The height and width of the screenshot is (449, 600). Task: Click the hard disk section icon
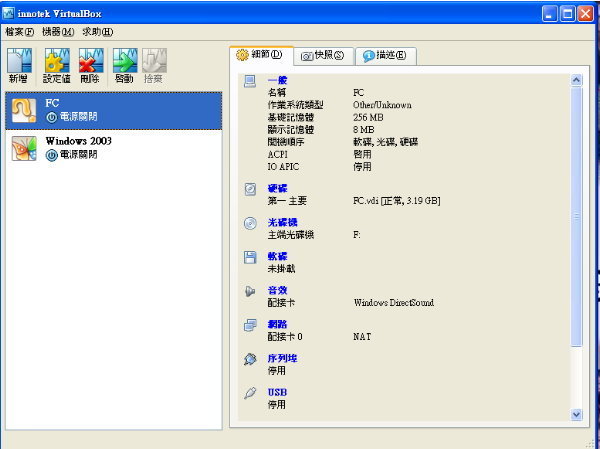click(250, 189)
